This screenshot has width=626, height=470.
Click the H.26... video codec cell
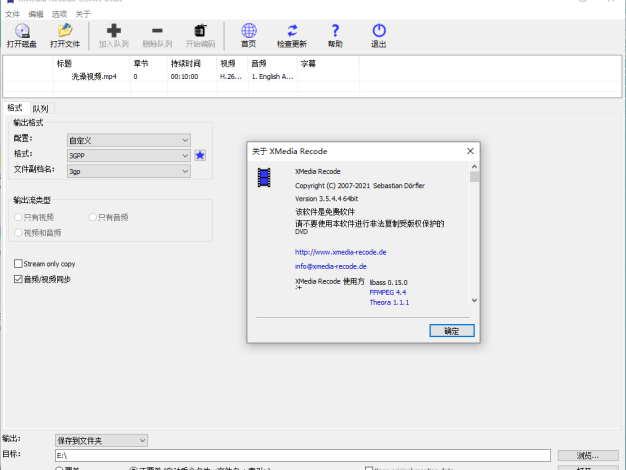231,76
